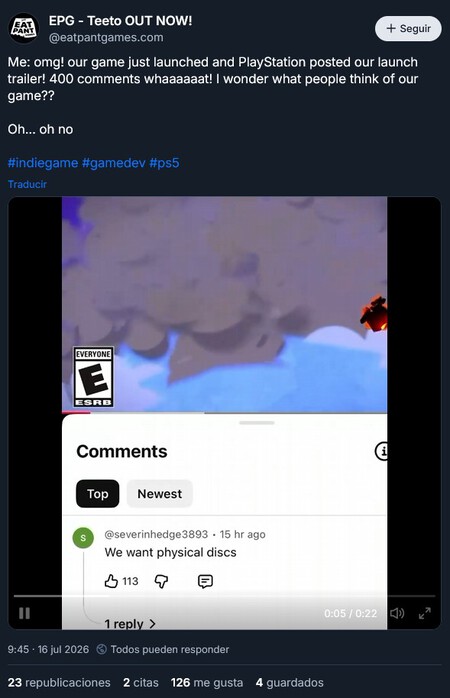Open the comments info icon
Screen dimensions: 450x698
381,451
